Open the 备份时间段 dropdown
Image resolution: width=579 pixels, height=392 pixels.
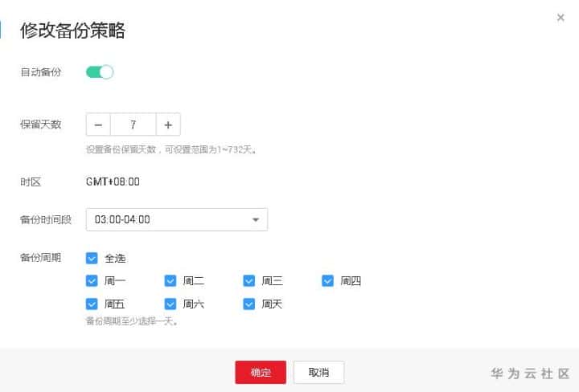click(x=177, y=219)
